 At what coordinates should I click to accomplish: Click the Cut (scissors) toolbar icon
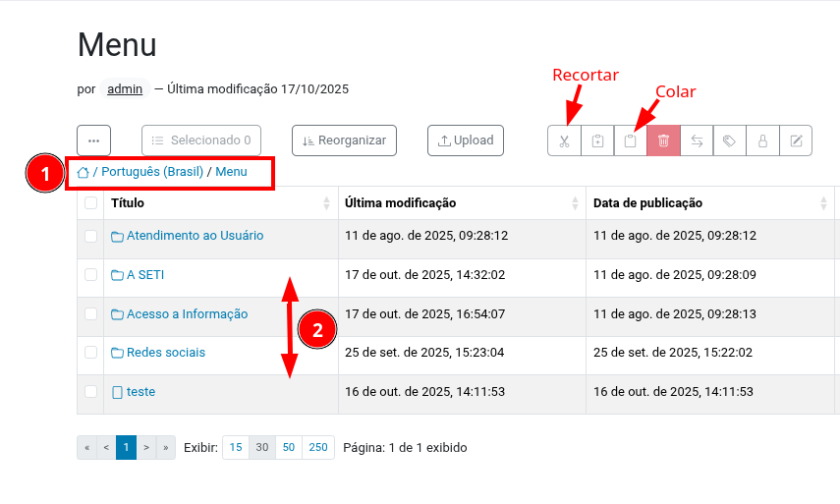(x=564, y=140)
